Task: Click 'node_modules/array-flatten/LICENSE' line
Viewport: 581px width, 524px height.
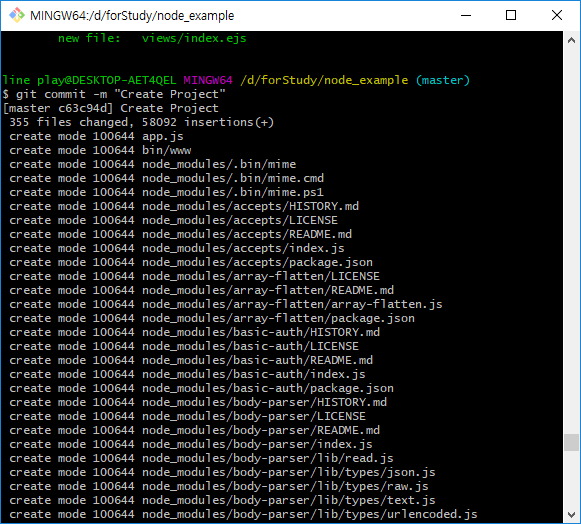Action: (x=195, y=276)
